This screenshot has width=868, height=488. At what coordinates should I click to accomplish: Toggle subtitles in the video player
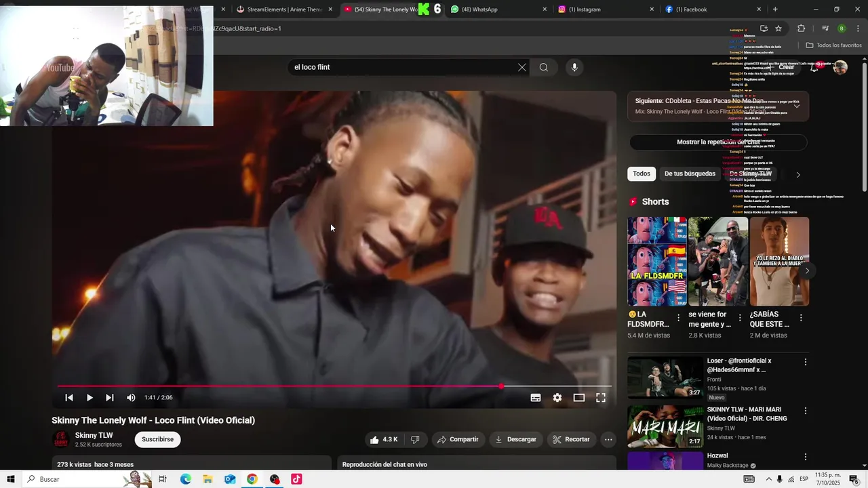536,398
